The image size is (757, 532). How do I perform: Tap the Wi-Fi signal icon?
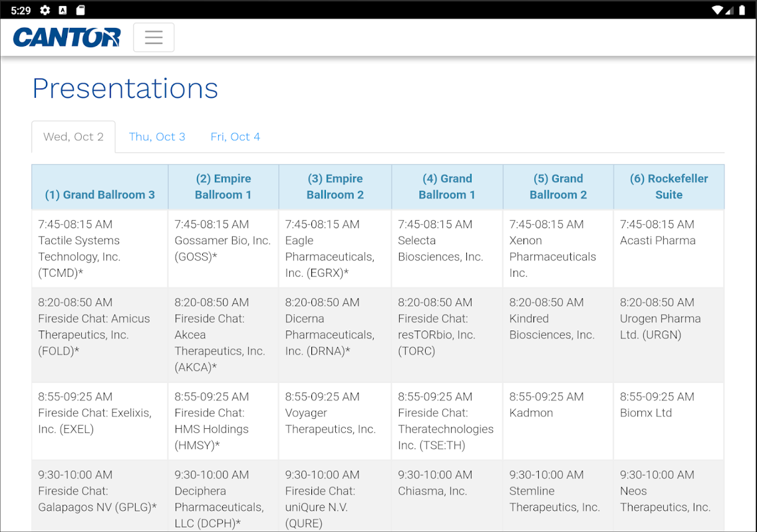717,10
